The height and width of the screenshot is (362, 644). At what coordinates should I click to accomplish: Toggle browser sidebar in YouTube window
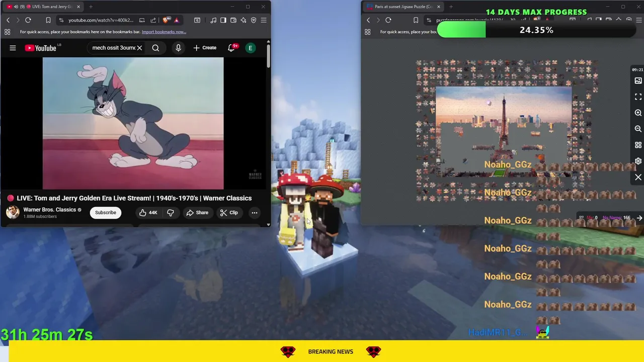(x=224, y=20)
